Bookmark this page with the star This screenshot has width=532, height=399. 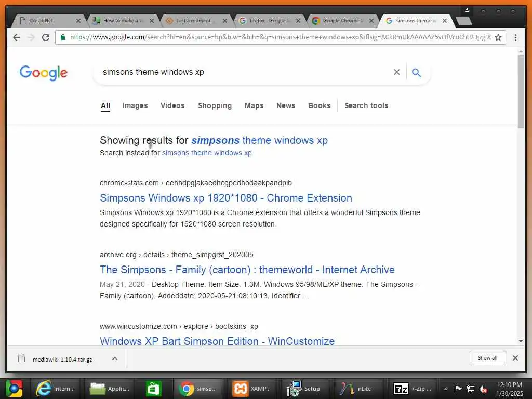tap(498, 37)
